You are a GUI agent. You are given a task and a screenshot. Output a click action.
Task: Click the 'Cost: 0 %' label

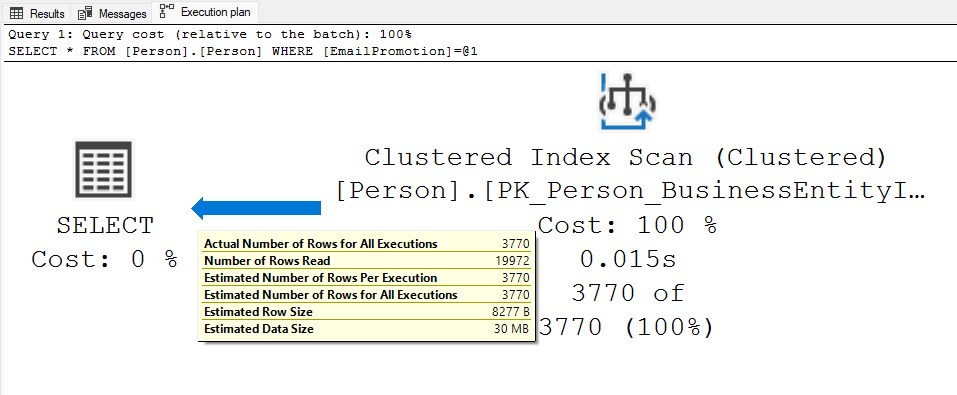click(x=104, y=259)
